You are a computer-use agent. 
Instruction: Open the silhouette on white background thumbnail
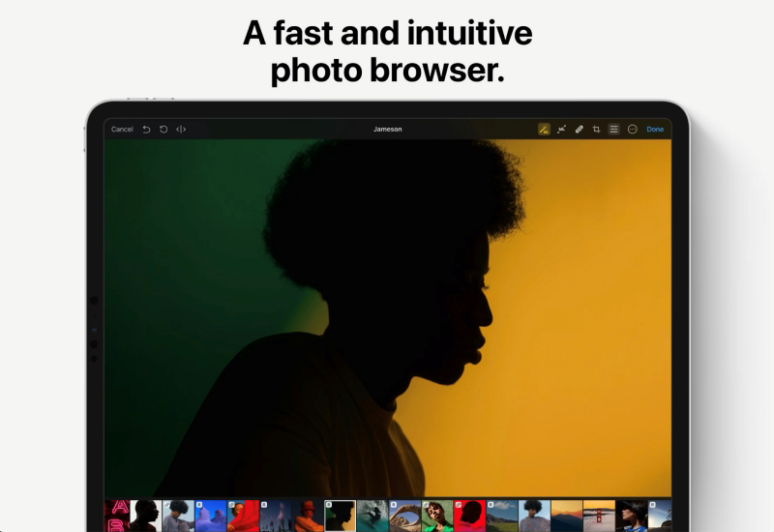pyautogui.click(x=146, y=516)
